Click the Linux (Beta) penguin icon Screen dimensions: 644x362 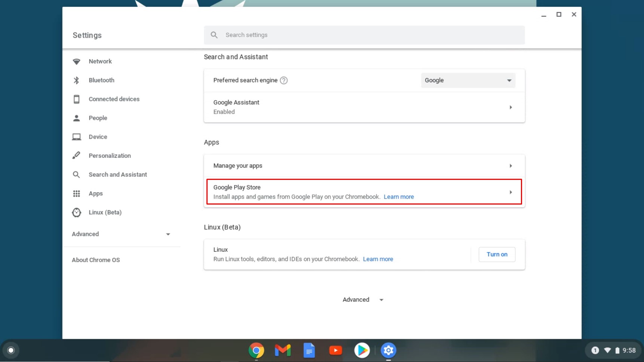[x=76, y=212]
